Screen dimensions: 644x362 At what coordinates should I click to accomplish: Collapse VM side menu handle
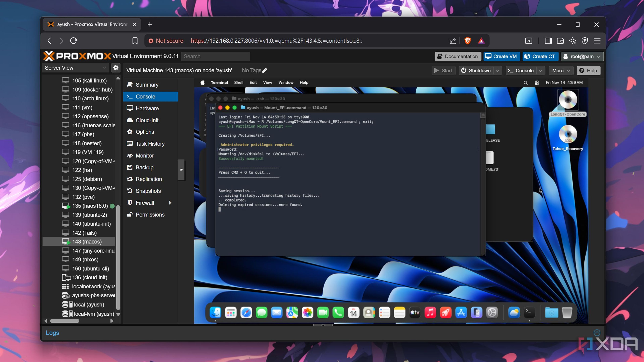[x=181, y=170]
